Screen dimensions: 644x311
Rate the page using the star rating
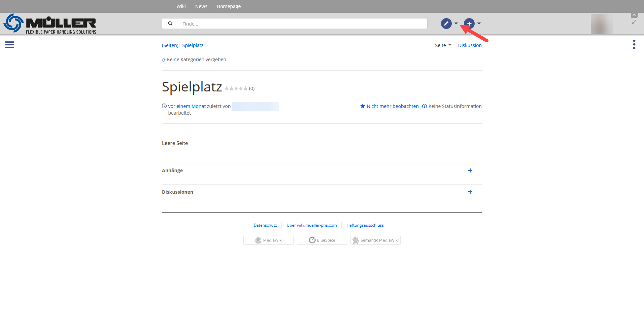click(236, 89)
